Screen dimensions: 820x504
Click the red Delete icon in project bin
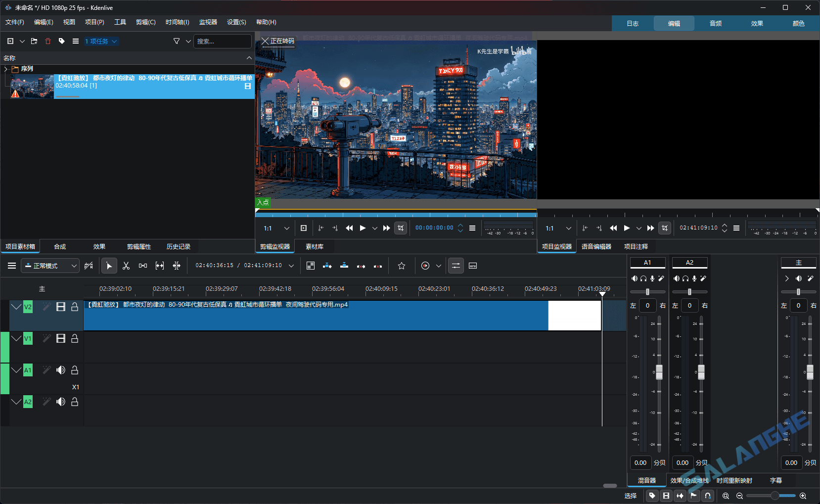48,41
